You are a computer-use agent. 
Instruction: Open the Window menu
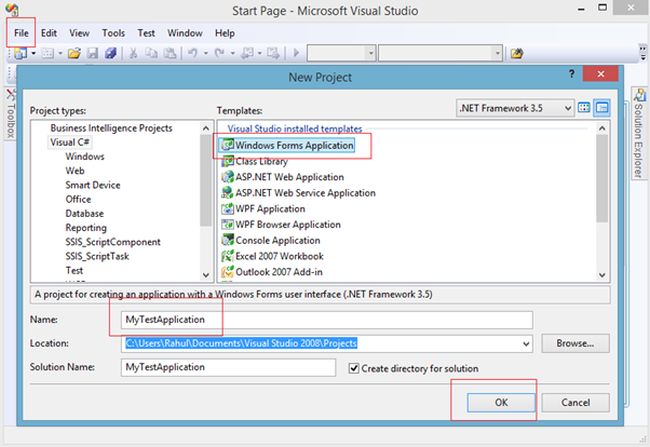click(x=185, y=33)
